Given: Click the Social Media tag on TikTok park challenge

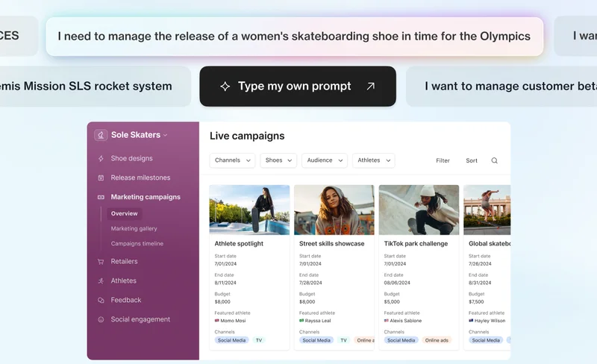Looking at the screenshot, I should point(401,340).
